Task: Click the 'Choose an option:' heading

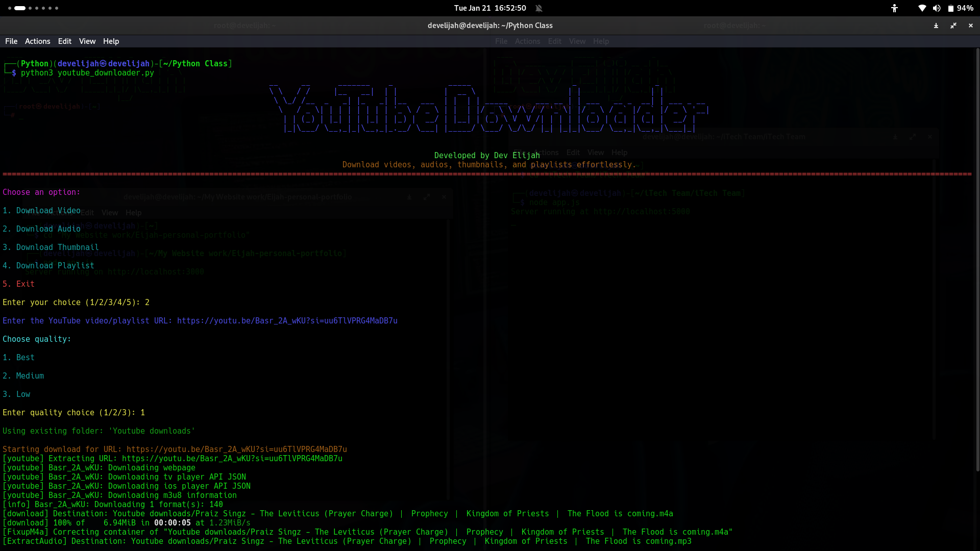Action: tap(41, 192)
